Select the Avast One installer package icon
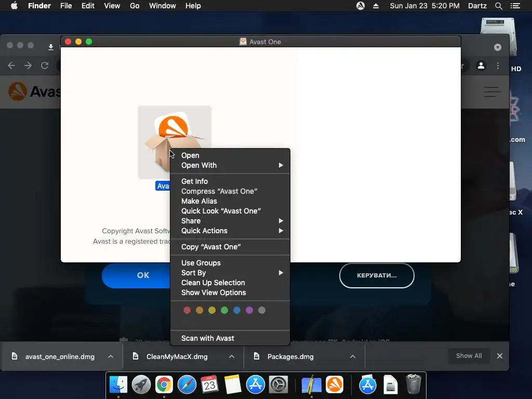This screenshot has height=399, width=532. (x=175, y=142)
